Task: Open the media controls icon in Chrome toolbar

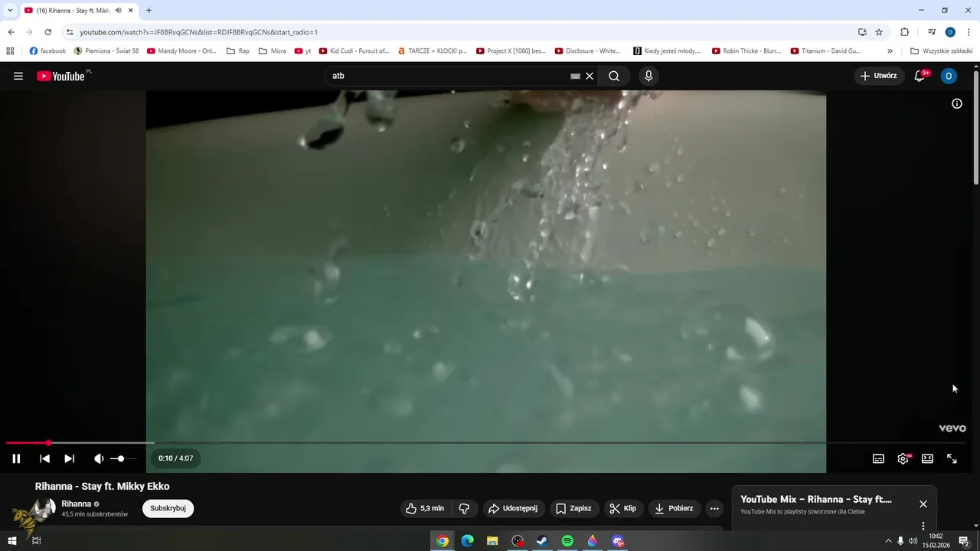Action: click(x=932, y=32)
